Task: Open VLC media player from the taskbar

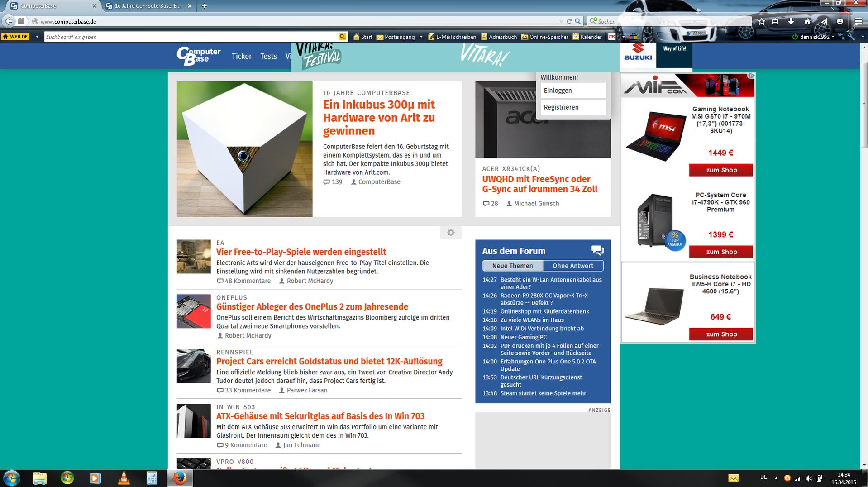Action: [x=124, y=478]
